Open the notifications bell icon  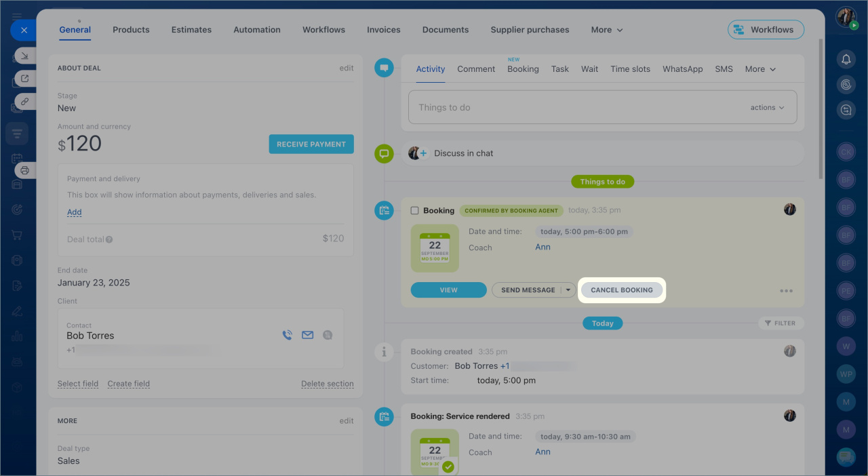tap(846, 60)
